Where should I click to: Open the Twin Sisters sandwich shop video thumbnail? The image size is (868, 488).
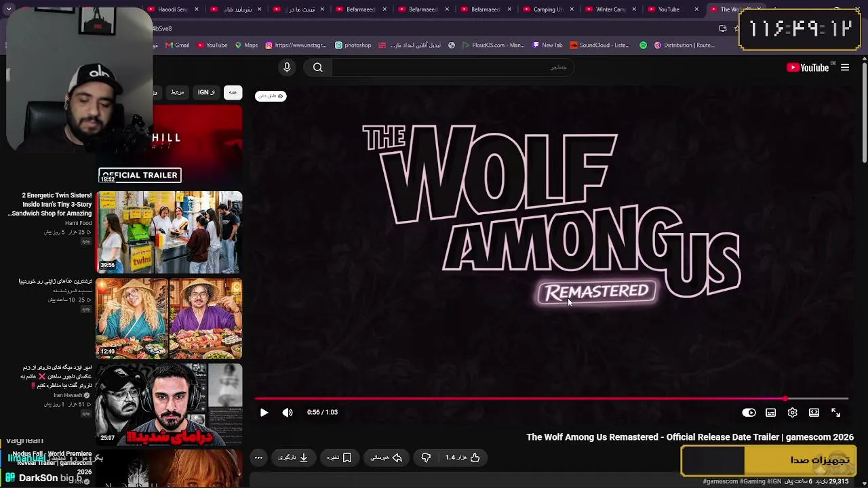click(x=169, y=232)
